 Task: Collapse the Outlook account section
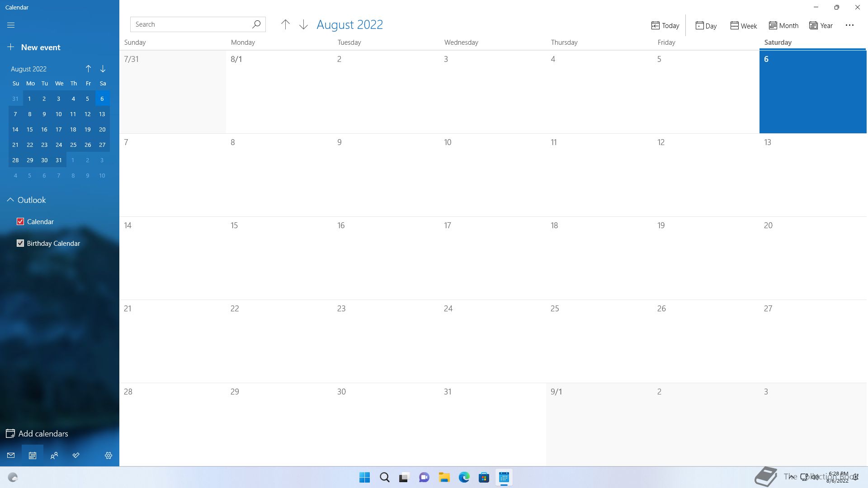pos(10,200)
